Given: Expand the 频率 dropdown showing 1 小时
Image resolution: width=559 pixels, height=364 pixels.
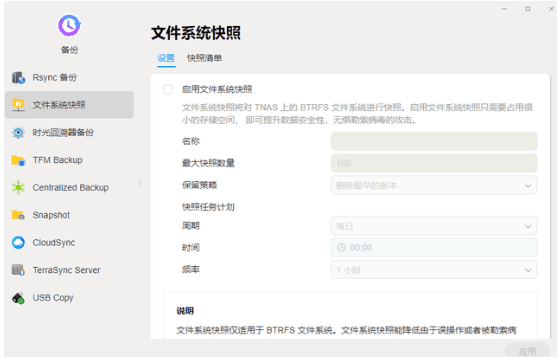Looking at the screenshot, I should [x=434, y=270].
